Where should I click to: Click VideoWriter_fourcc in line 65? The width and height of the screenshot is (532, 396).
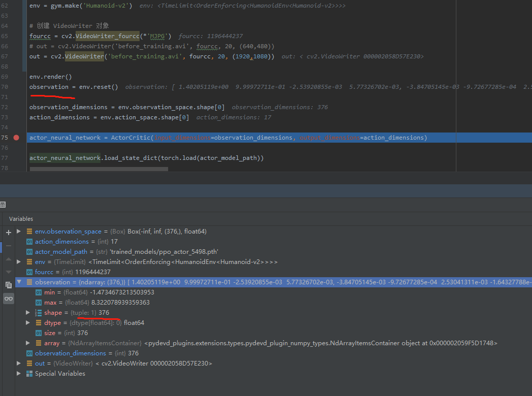(107, 36)
